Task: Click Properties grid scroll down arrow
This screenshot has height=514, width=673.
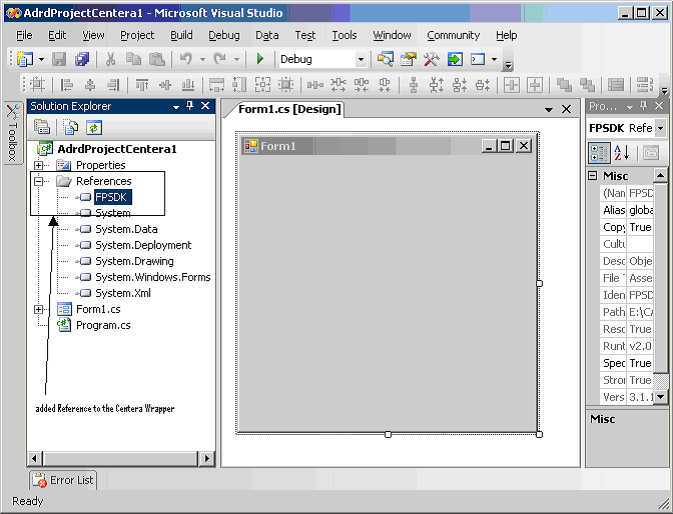Action: click(x=660, y=396)
